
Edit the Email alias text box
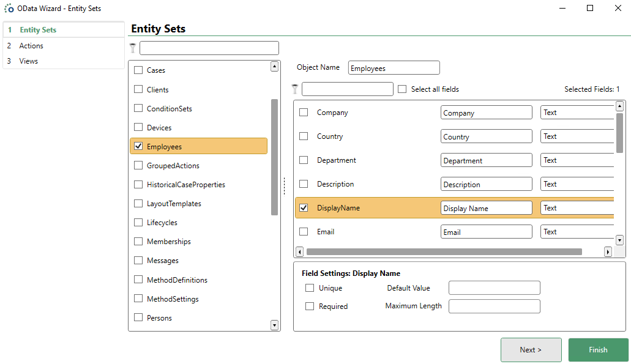[487, 232]
